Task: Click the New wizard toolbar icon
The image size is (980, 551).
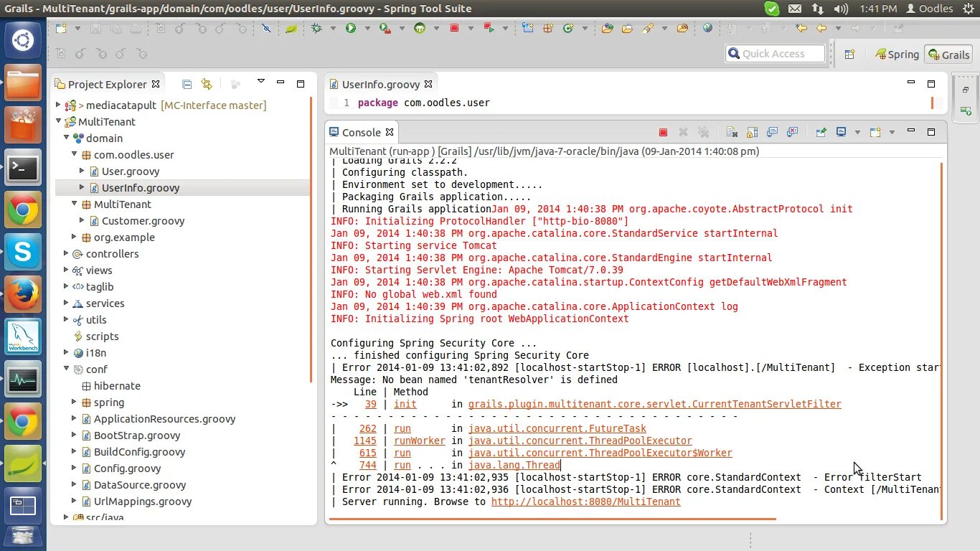Action: tap(61, 28)
